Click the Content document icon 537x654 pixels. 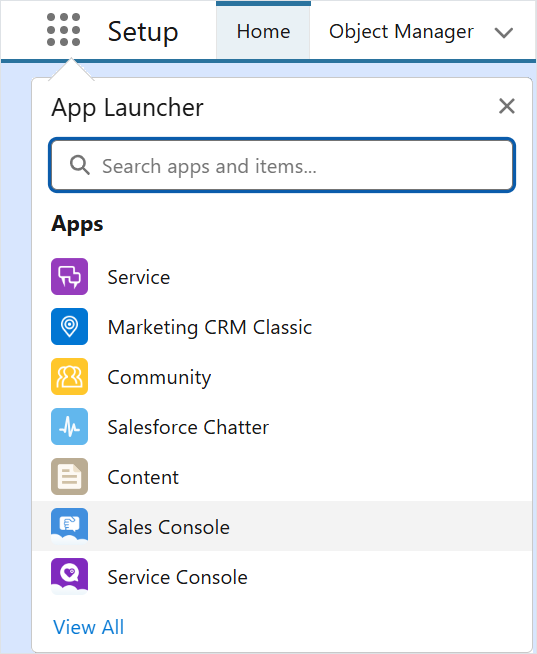[x=69, y=477]
